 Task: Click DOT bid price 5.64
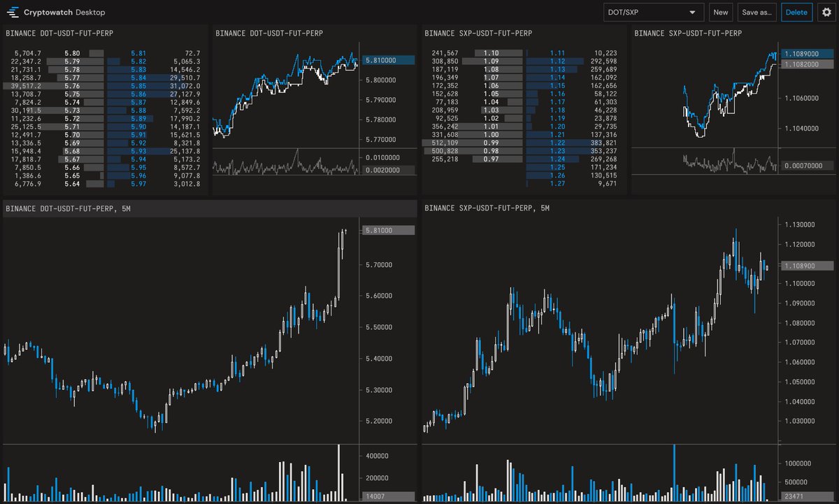[x=71, y=184]
